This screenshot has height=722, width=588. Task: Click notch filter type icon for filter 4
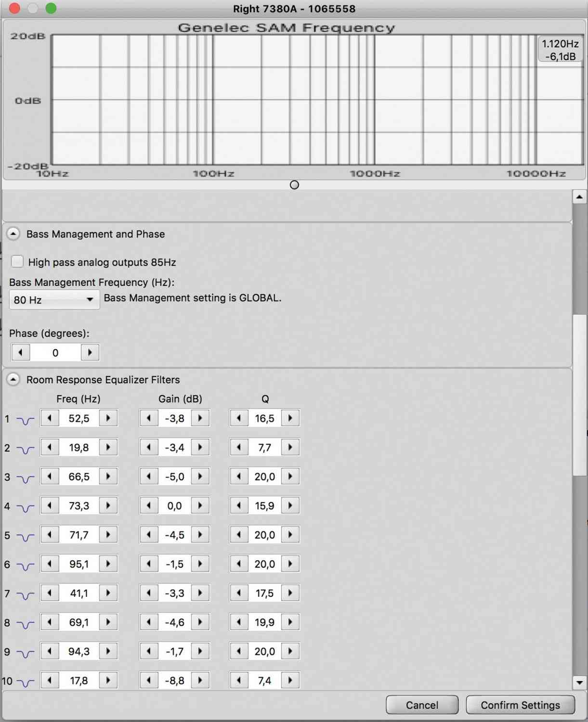[x=25, y=508]
